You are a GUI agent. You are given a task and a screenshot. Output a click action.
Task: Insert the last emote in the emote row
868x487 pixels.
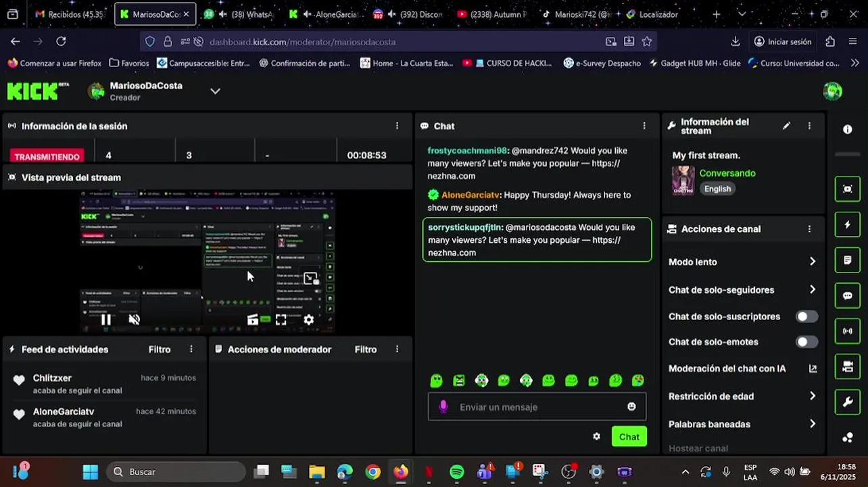(637, 381)
